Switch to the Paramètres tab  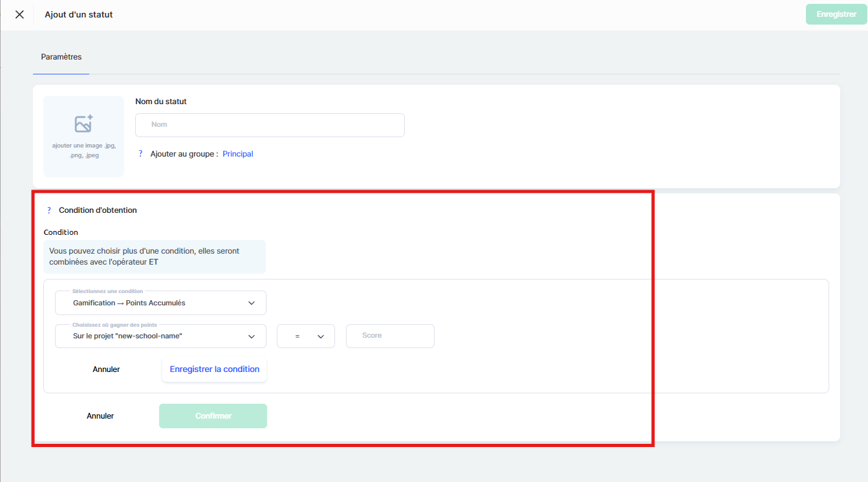click(x=61, y=57)
